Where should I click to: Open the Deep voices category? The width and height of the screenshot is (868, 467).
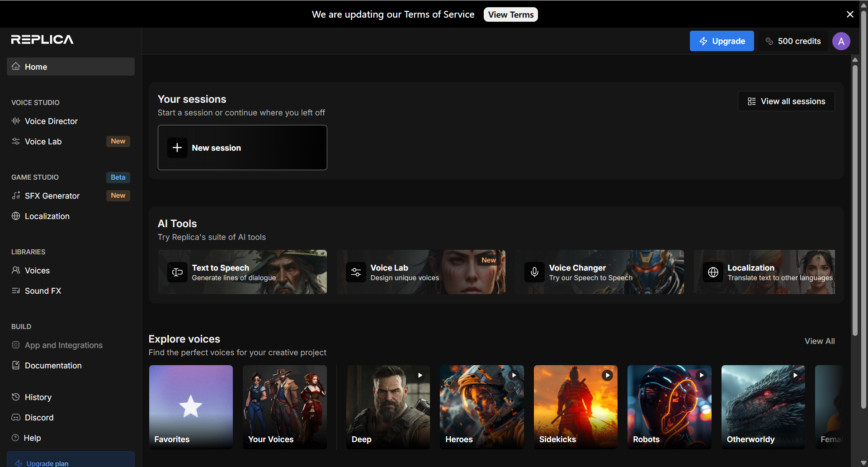coord(388,407)
